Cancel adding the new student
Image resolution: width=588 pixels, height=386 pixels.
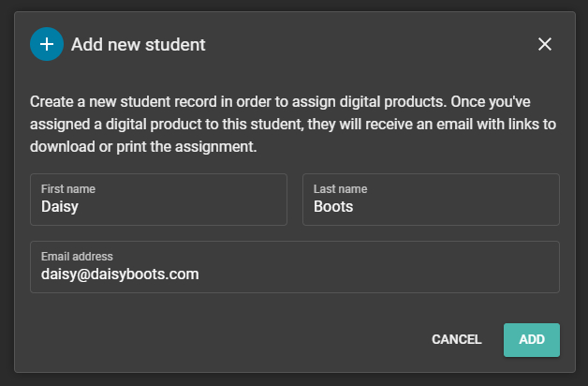456,339
